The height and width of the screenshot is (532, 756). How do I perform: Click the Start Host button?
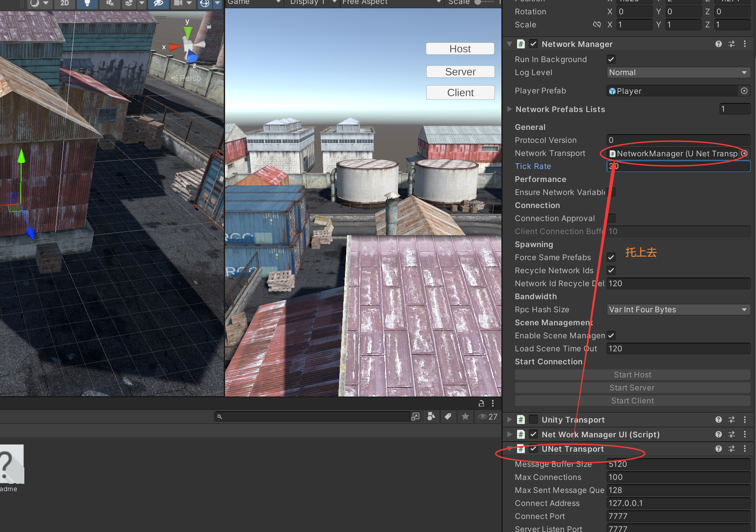(x=633, y=375)
